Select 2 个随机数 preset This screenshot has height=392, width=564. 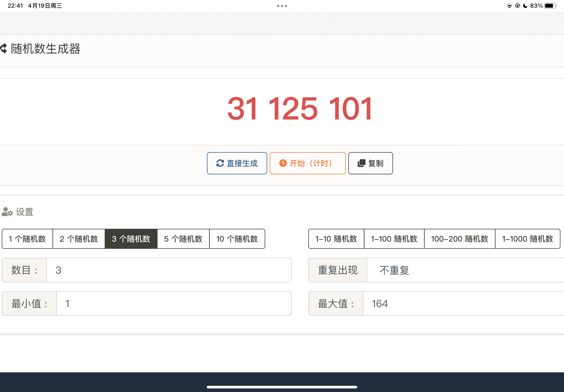pos(79,239)
